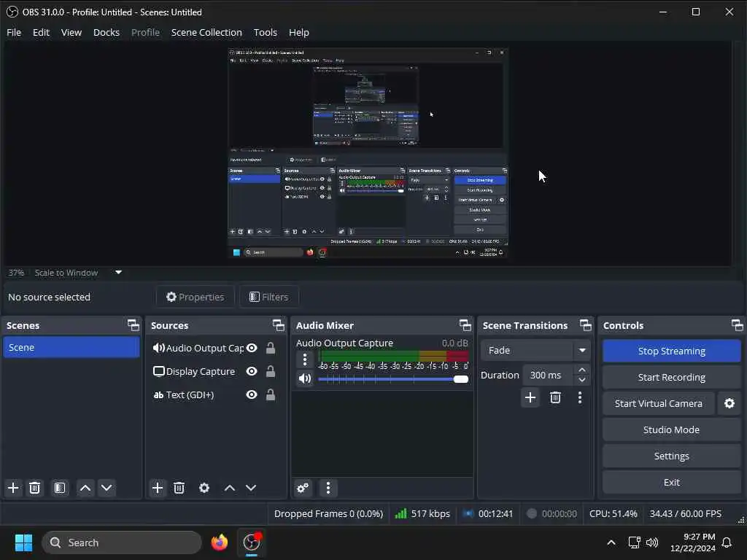The width and height of the screenshot is (747, 560).
Task: Open Audio Output Capture track options dots
Action: pyautogui.click(x=305, y=359)
